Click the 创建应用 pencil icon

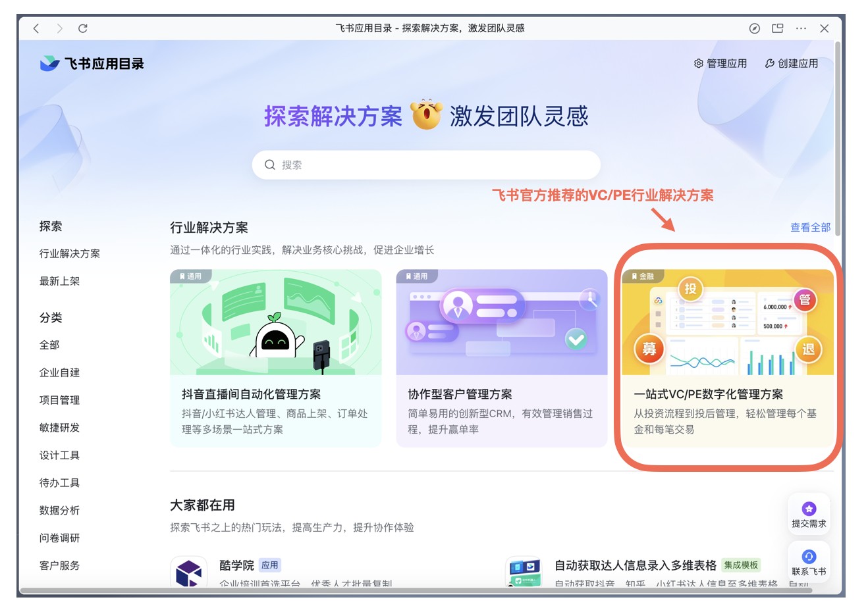(769, 63)
